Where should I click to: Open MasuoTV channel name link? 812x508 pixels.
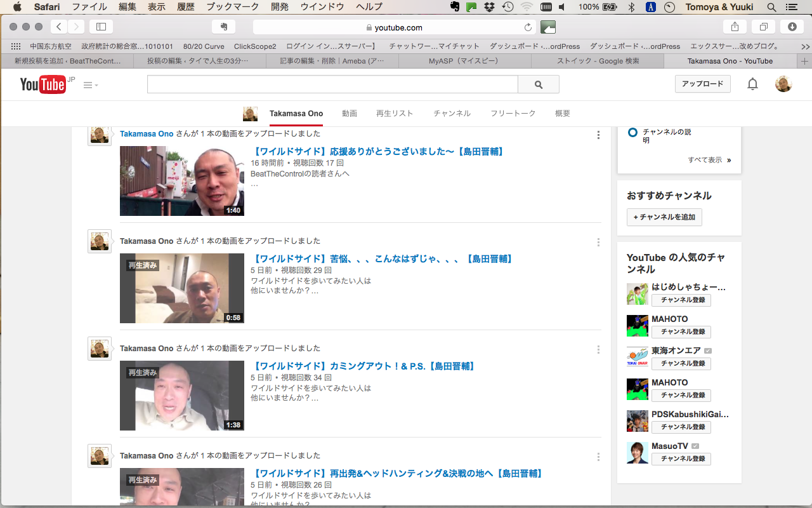pos(670,446)
